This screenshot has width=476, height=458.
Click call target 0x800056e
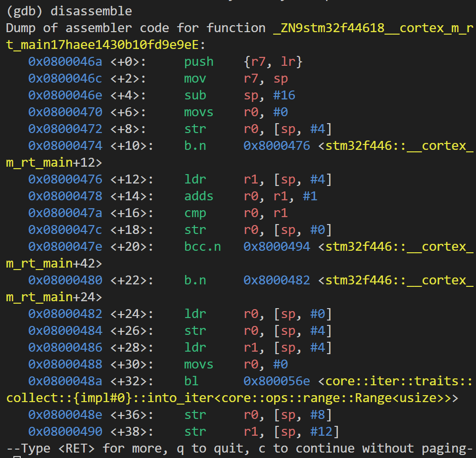tap(277, 381)
